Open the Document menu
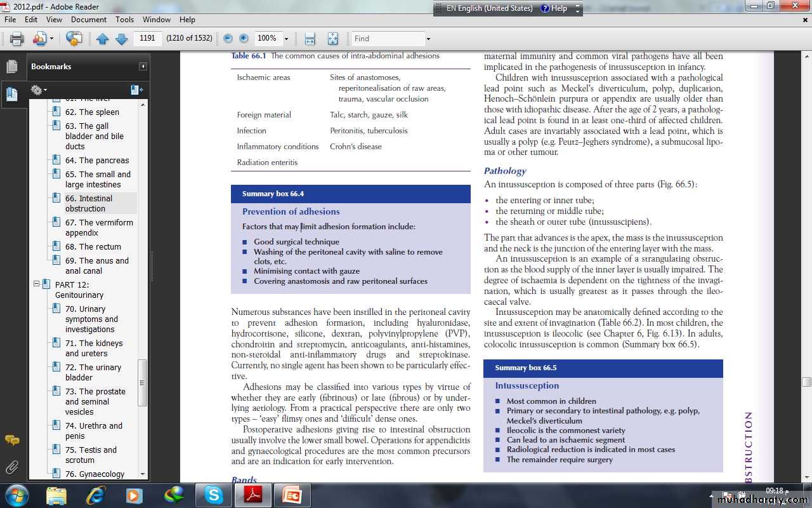 pyautogui.click(x=88, y=20)
